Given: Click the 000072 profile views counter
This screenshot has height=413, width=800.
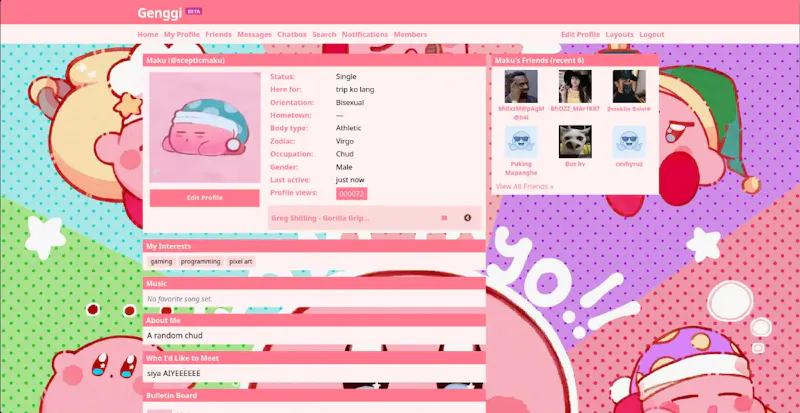Looking at the screenshot, I should click(352, 193).
